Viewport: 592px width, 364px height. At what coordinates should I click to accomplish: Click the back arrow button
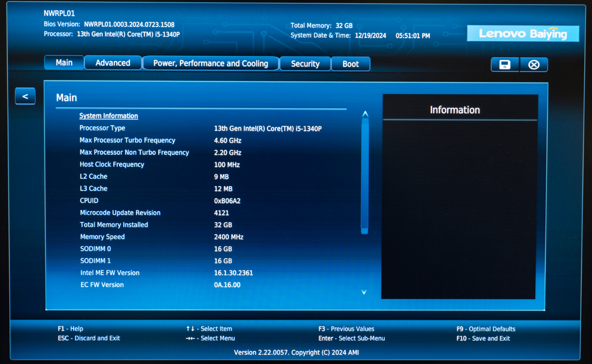pos(25,96)
